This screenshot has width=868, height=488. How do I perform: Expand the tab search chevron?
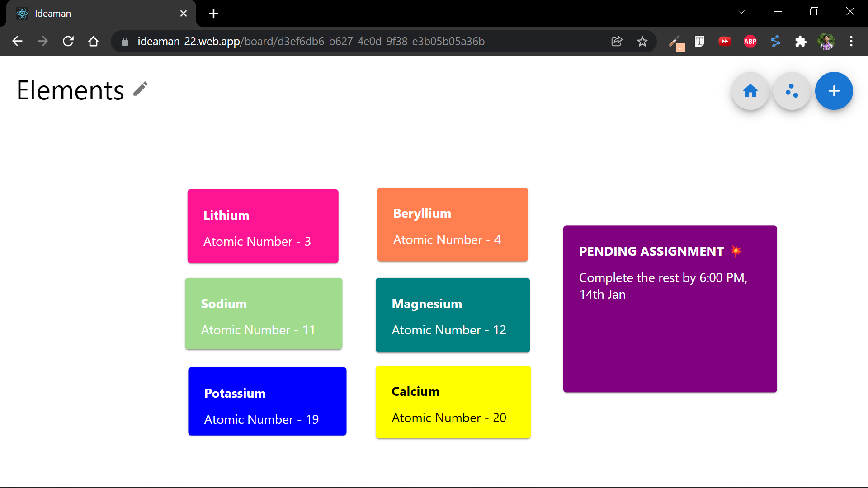pos(741,12)
